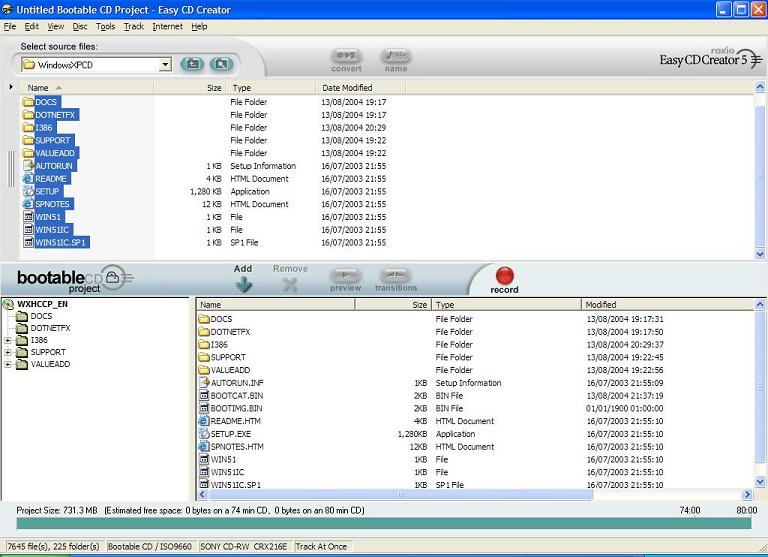Image resolution: width=768 pixels, height=557 pixels.
Task: Click the Bootable CD / ISO9660 status entry
Action: pyautogui.click(x=149, y=546)
